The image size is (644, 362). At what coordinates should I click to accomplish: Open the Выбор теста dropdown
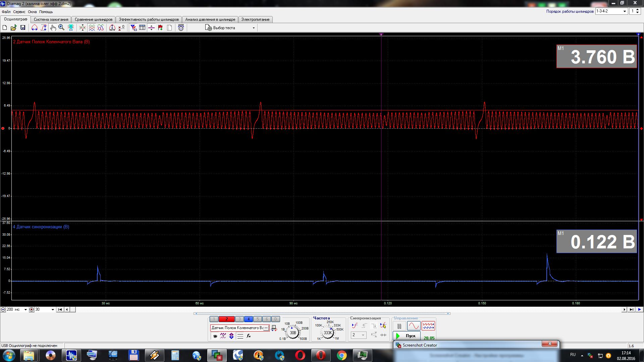(231, 28)
